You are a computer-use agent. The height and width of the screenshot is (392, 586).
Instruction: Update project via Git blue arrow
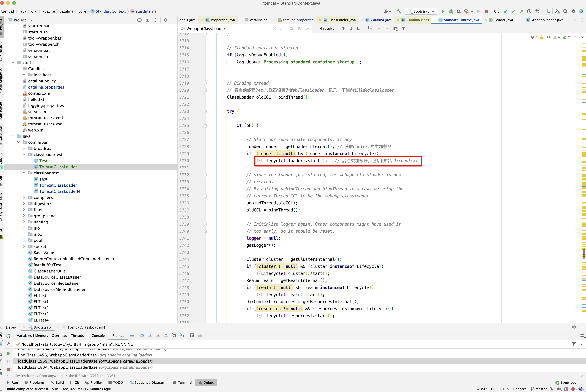(x=505, y=11)
